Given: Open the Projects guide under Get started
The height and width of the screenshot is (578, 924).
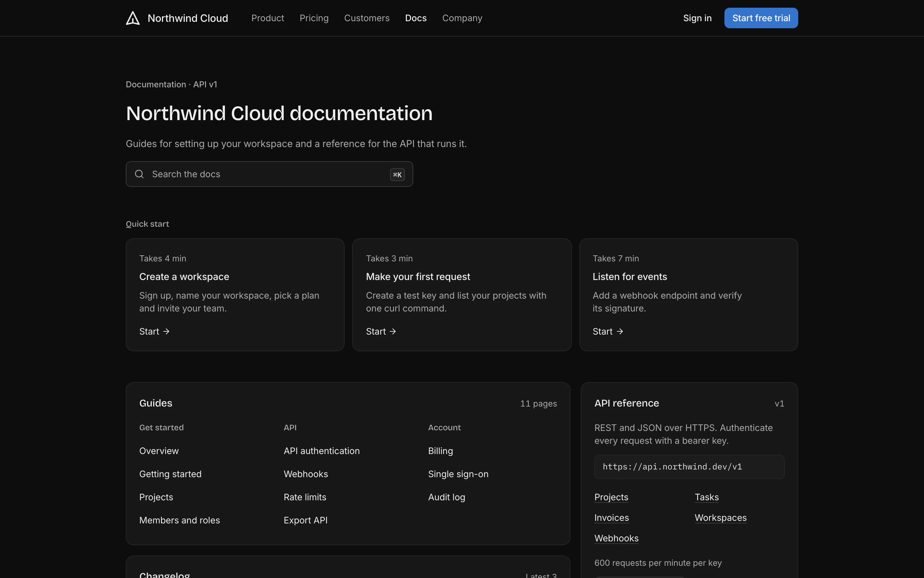Looking at the screenshot, I should pos(156,497).
